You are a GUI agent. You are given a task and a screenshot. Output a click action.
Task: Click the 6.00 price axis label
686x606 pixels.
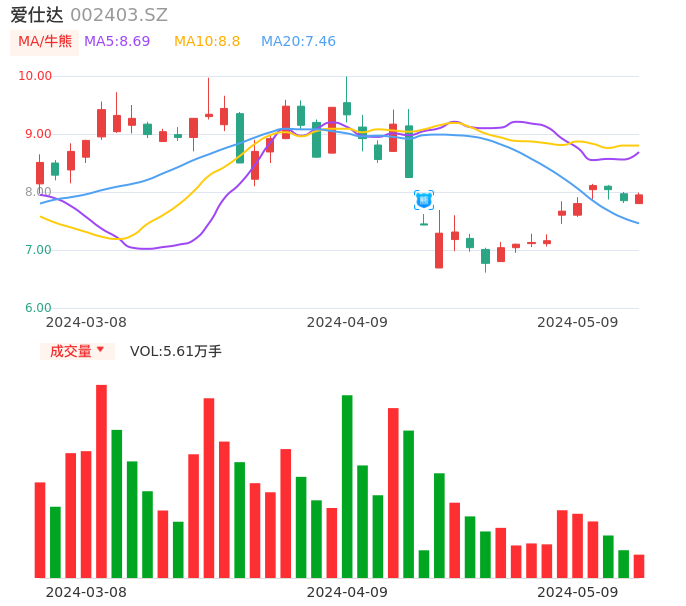click(x=38, y=308)
